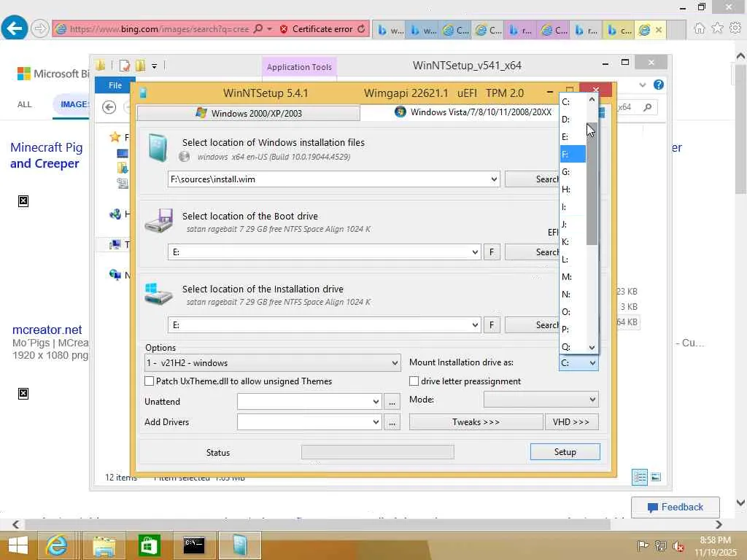This screenshot has width=747, height=560.
Task: Open Internet Explorer Favorites star
Action: click(x=717, y=28)
